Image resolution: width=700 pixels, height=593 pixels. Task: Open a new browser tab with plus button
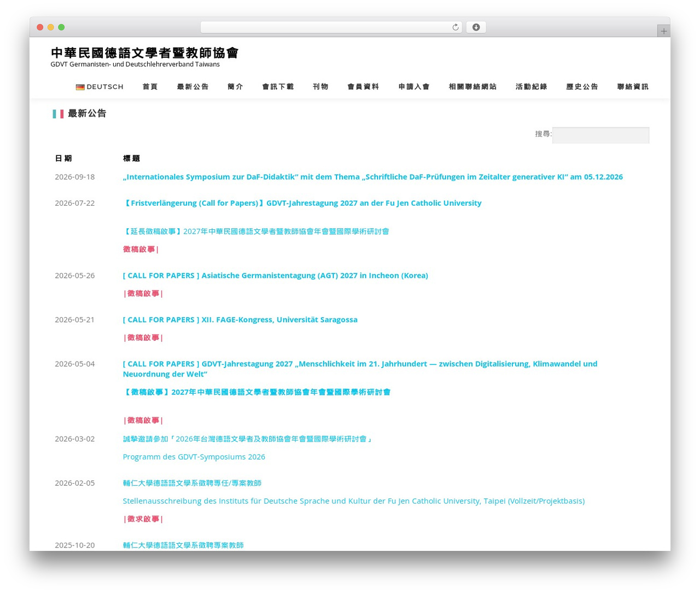(663, 31)
